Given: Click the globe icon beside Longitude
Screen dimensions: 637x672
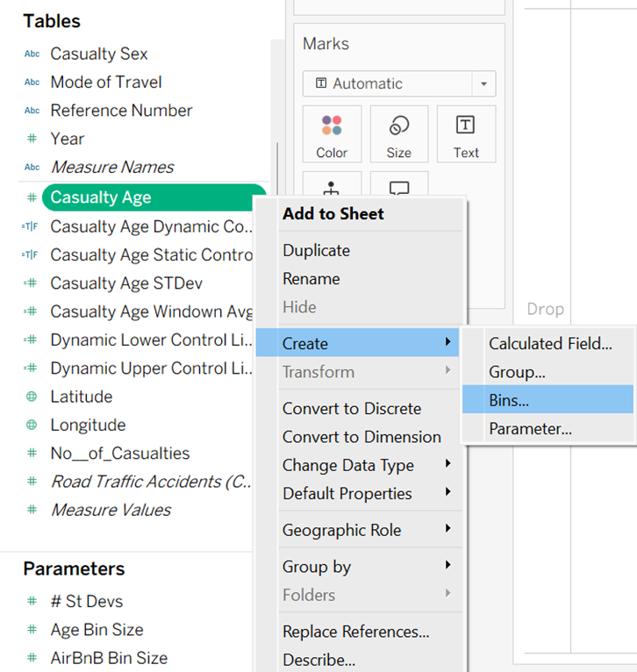Looking at the screenshot, I should pyautogui.click(x=32, y=425).
